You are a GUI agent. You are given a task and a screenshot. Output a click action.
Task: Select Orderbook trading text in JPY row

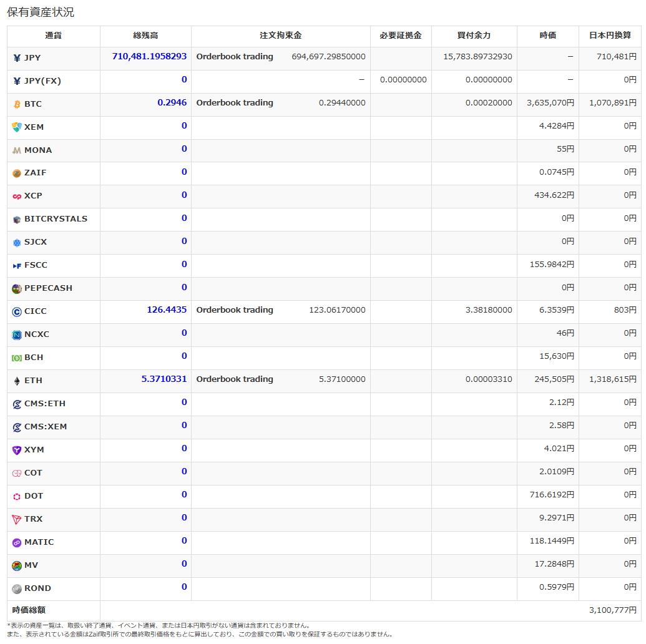(235, 56)
